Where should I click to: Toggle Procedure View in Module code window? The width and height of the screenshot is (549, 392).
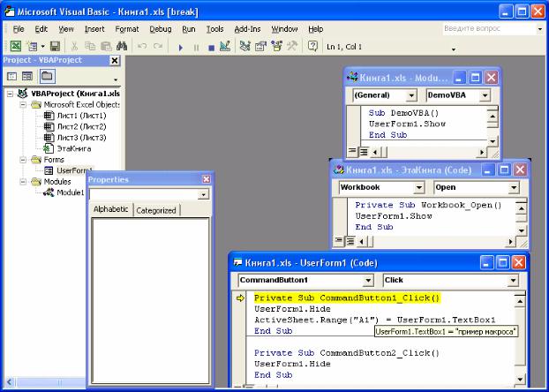click(x=352, y=152)
